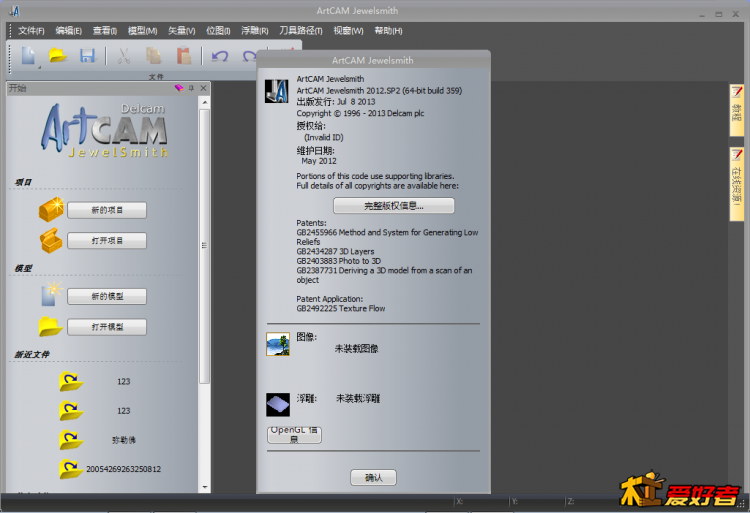Image resolution: width=750 pixels, height=513 pixels.
Task: Open recent file 20054269263250812 icon
Action: click(x=71, y=469)
